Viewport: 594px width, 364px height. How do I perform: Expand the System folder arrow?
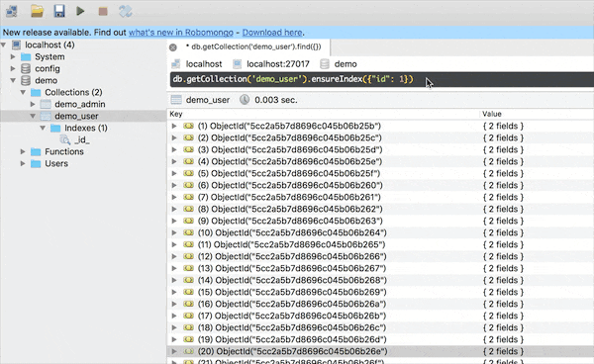click(x=13, y=56)
